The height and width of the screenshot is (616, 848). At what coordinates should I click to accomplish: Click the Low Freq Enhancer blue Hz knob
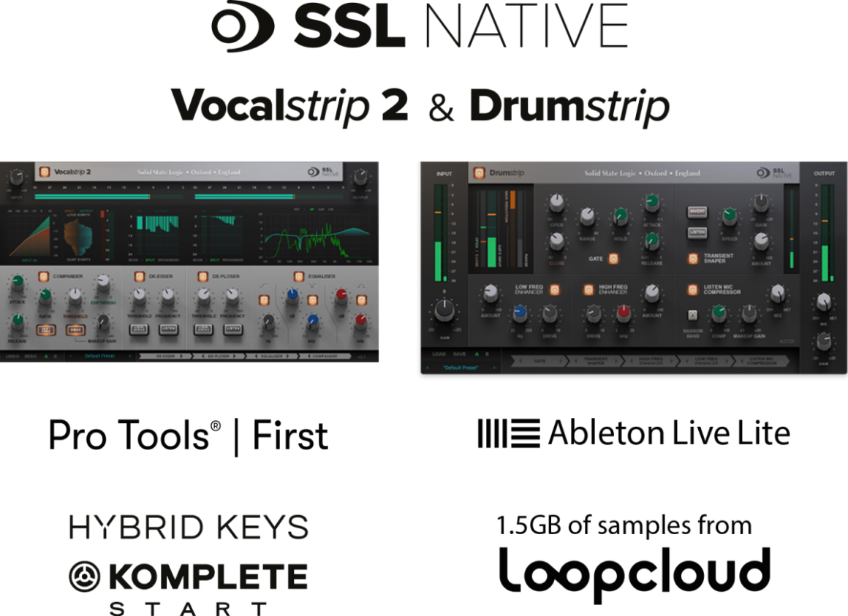[520, 313]
